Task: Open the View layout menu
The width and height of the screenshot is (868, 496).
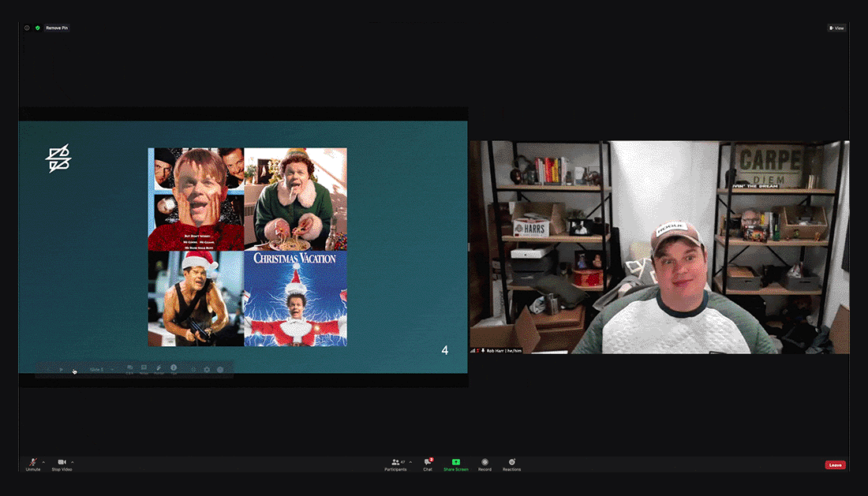Action: coord(836,28)
